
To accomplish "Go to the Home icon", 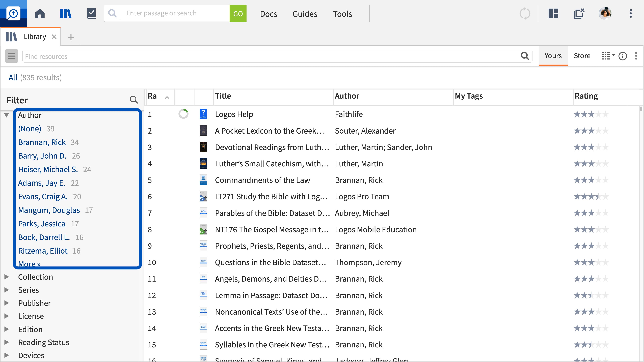I will coord(40,13).
